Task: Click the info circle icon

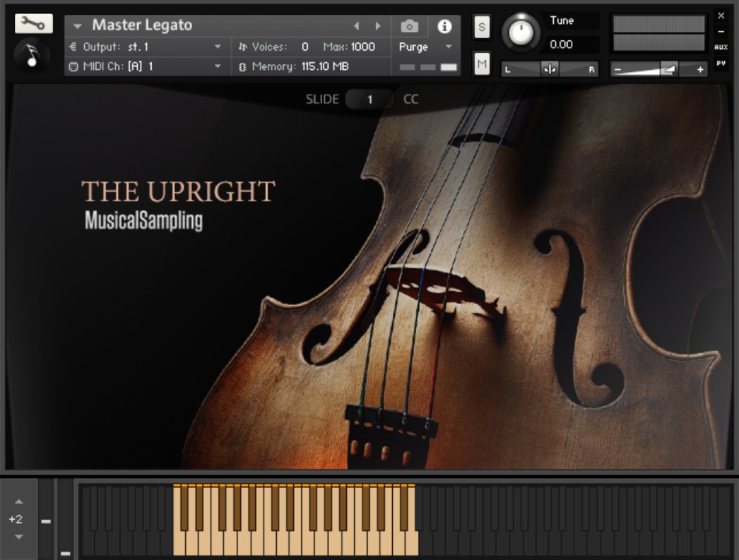Action: click(x=445, y=26)
